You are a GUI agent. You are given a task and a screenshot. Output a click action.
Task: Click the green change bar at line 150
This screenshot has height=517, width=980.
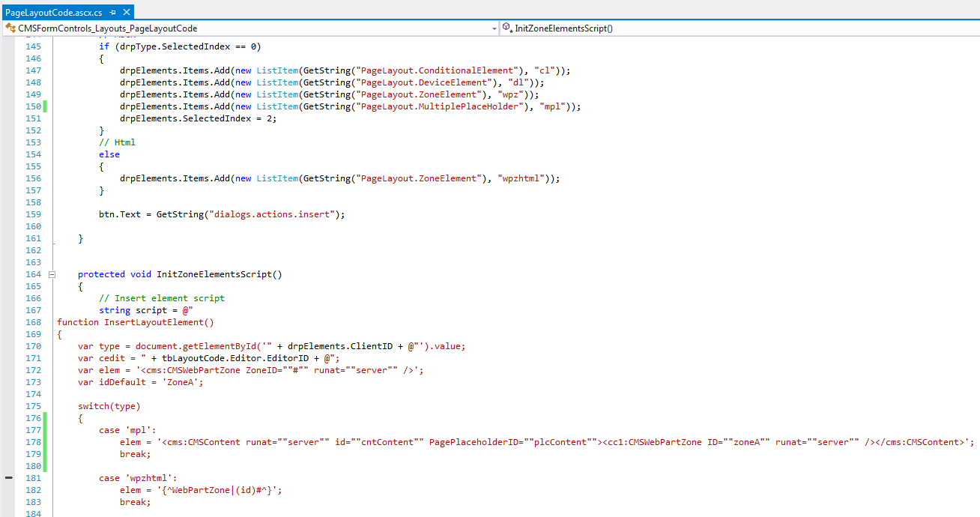(x=46, y=106)
